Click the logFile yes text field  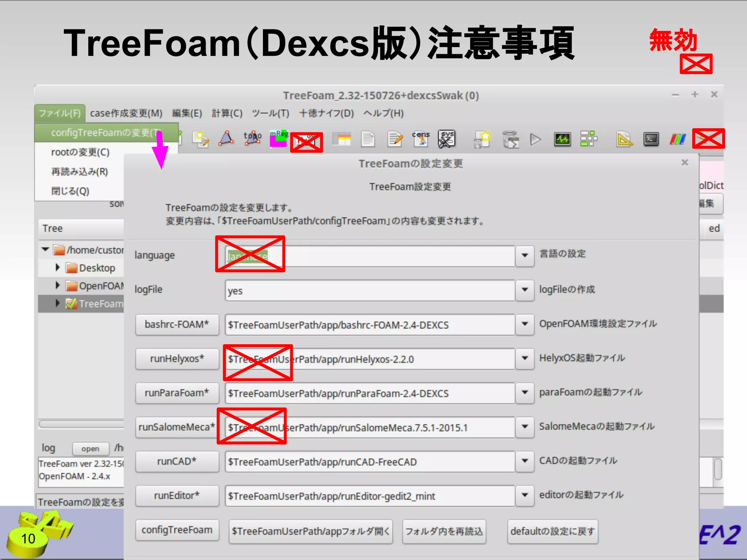[370, 291]
